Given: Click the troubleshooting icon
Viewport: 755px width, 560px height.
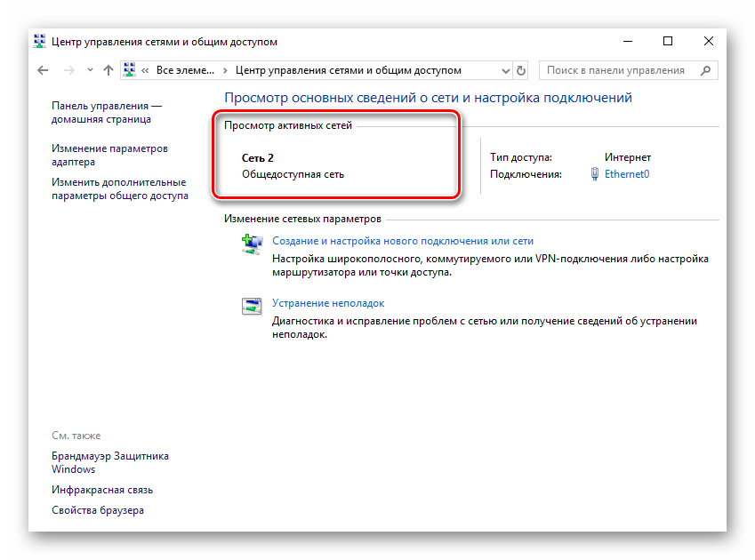Looking at the screenshot, I should click(252, 306).
